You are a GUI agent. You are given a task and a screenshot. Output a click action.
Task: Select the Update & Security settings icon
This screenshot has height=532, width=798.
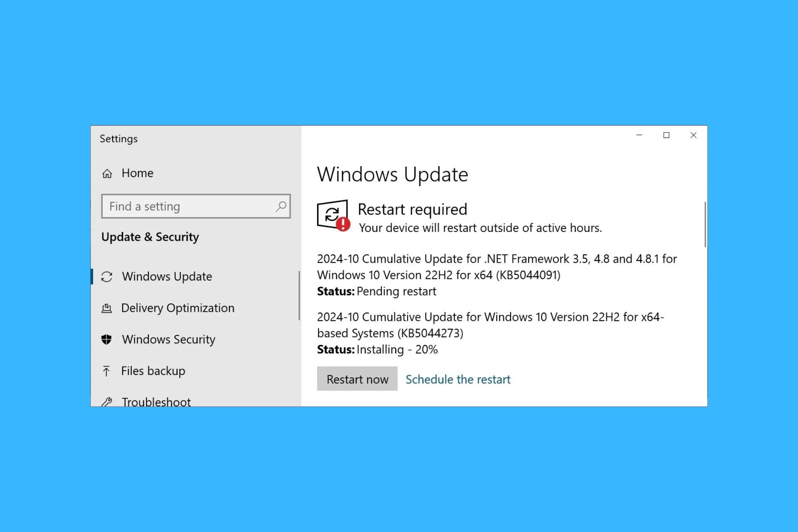click(x=150, y=236)
